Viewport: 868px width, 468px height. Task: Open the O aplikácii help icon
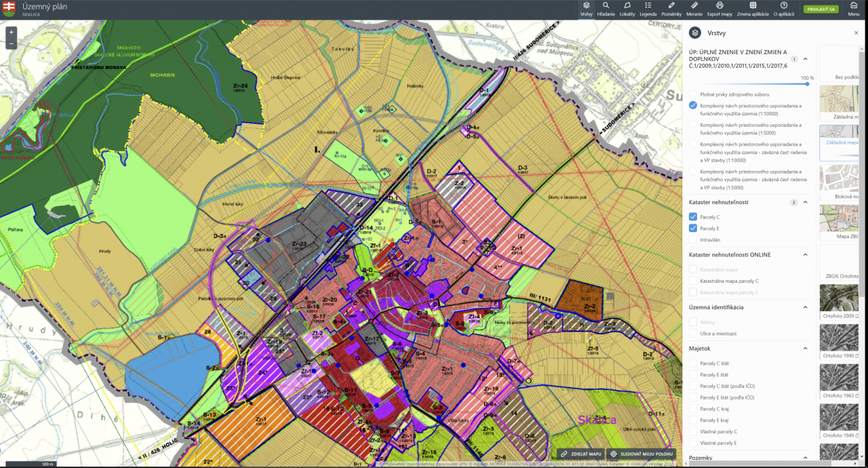click(x=784, y=9)
